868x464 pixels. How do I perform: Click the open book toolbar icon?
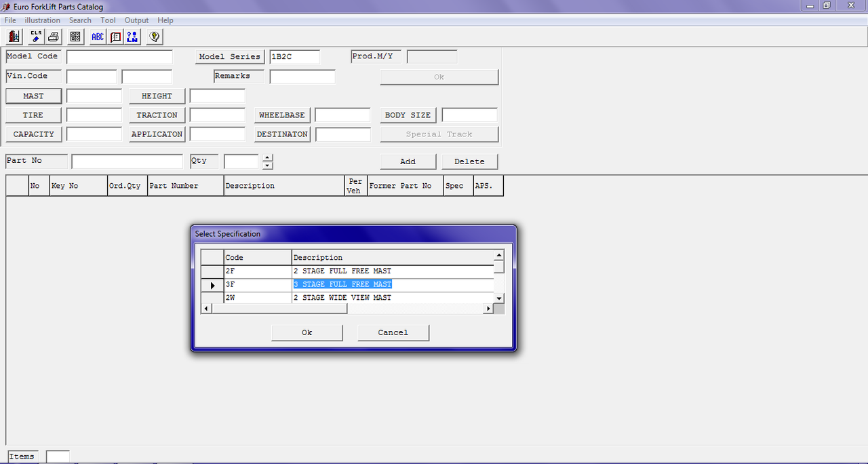(115, 37)
